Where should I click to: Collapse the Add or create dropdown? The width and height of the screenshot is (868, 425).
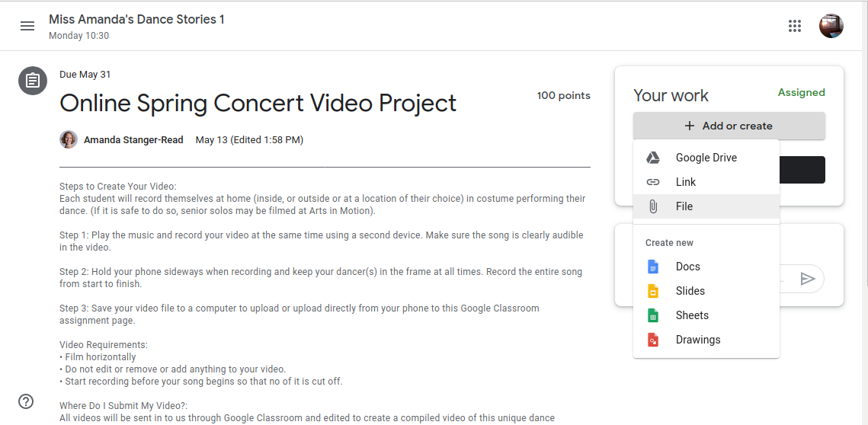coord(729,126)
